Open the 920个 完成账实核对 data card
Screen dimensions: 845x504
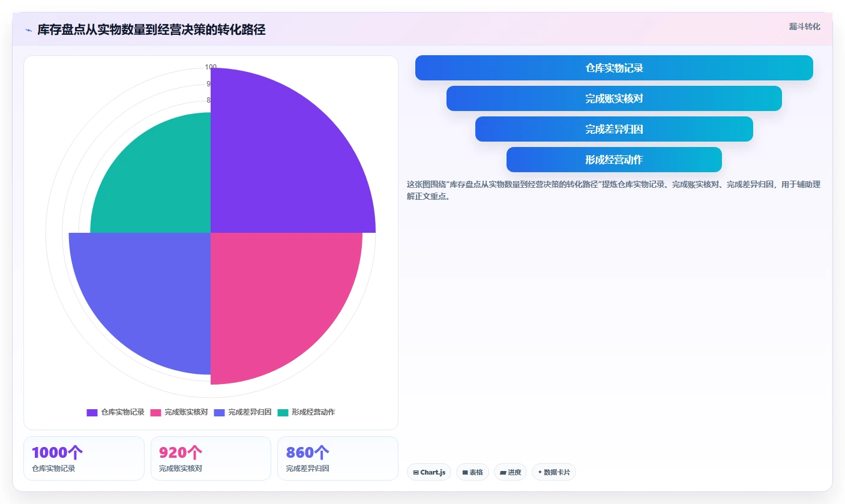[x=211, y=458]
